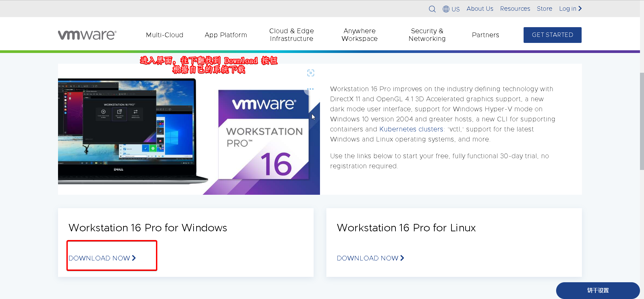Open the site search magnifier icon
The width and height of the screenshot is (644, 299).
(x=432, y=9)
